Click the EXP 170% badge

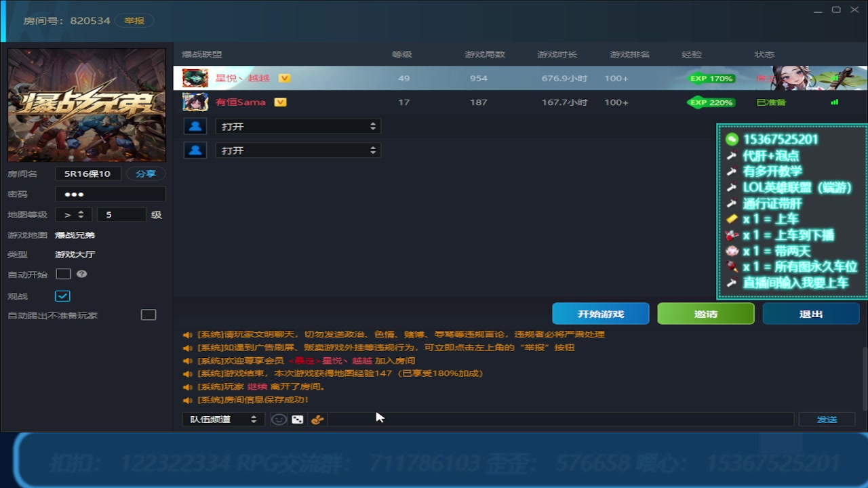pyautogui.click(x=711, y=79)
